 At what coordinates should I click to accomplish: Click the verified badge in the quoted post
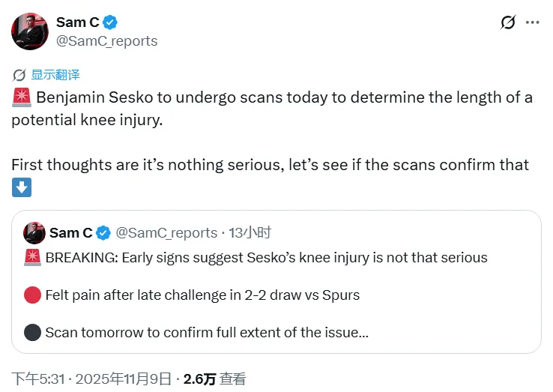(103, 233)
